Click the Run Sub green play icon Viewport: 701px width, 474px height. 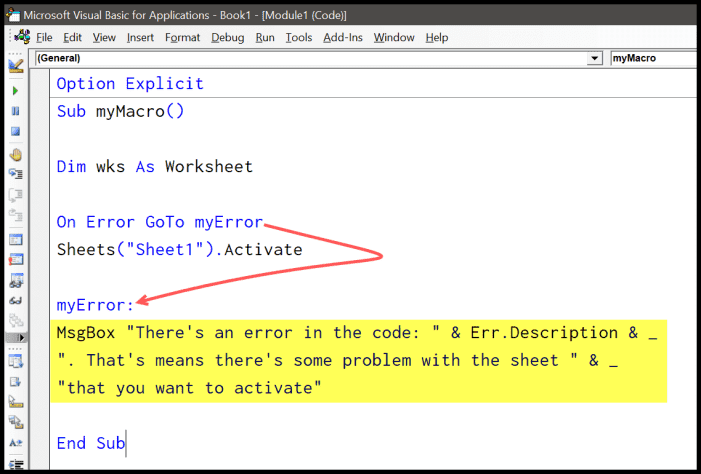(x=16, y=91)
